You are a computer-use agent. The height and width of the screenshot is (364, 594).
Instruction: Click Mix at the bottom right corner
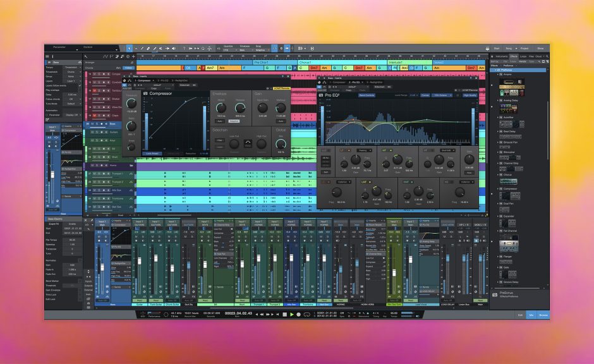(x=532, y=315)
